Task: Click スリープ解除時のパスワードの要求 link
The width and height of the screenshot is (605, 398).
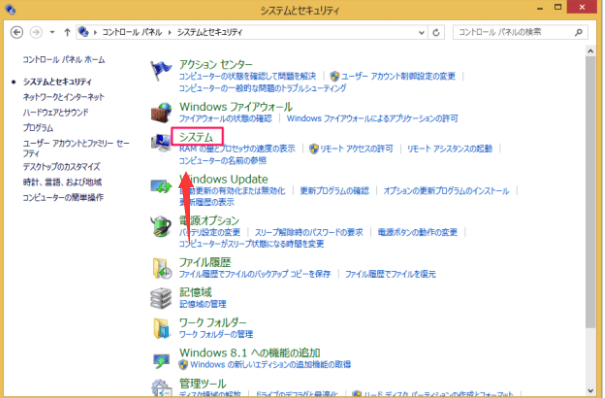Action: pyautogui.click(x=309, y=232)
